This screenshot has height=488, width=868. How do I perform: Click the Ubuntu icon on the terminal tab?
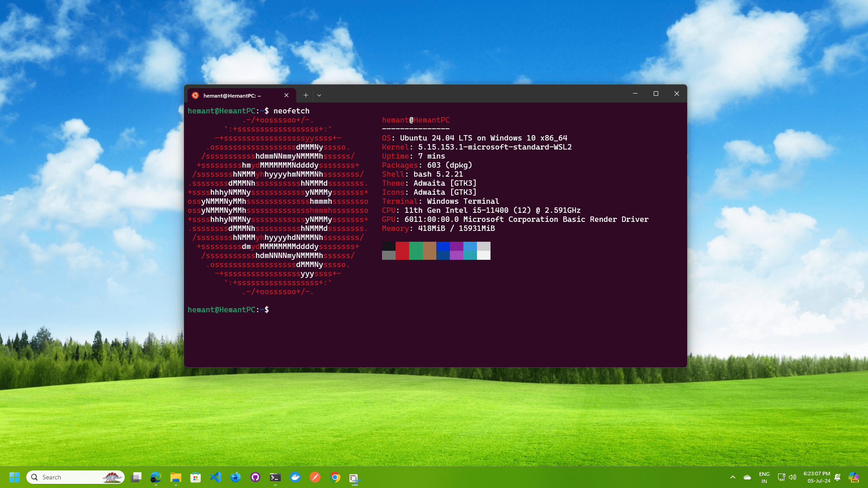point(196,95)
